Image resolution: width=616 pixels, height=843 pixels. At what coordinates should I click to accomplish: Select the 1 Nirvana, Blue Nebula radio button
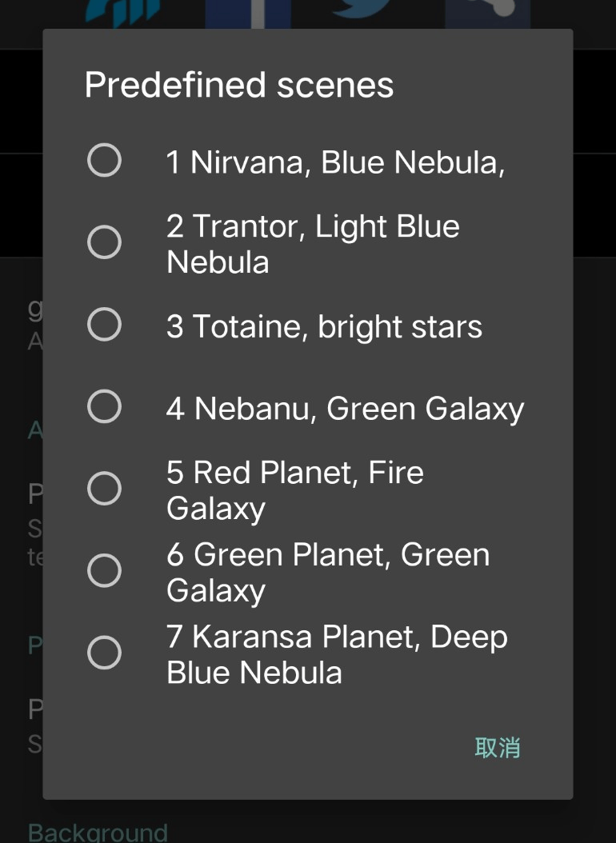pyautogui.click(x=104, y=160)
